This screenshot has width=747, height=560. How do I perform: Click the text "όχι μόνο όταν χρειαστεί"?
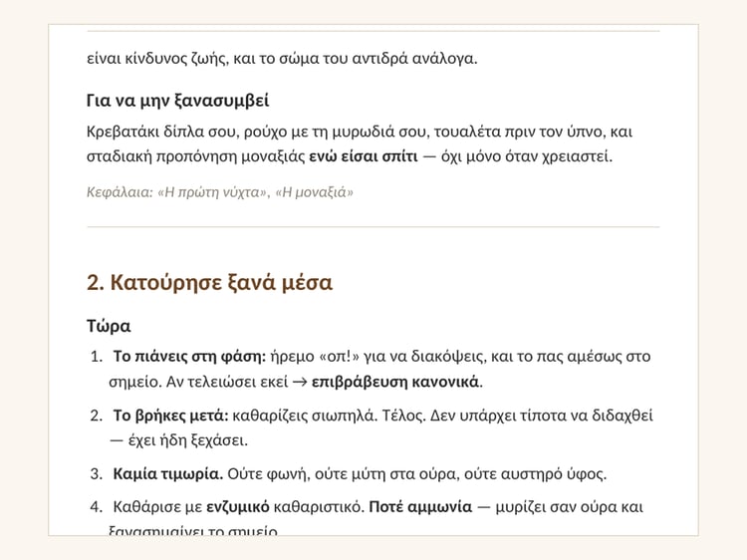click(x=526, y=156)
